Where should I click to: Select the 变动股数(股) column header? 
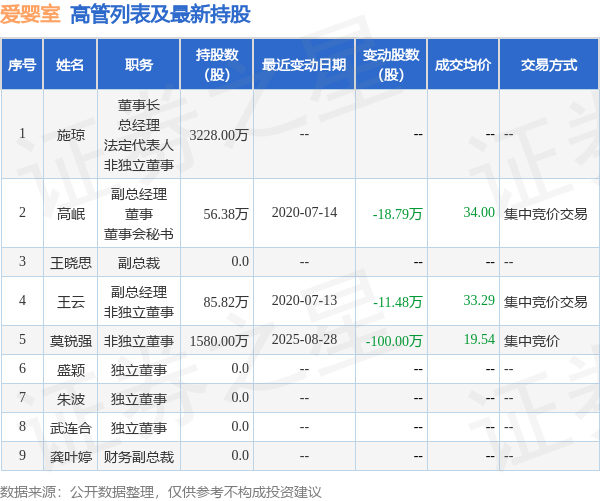pos(391,64)
